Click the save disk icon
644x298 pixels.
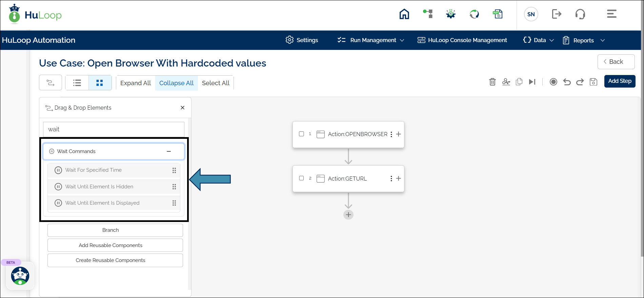[593, 82]
